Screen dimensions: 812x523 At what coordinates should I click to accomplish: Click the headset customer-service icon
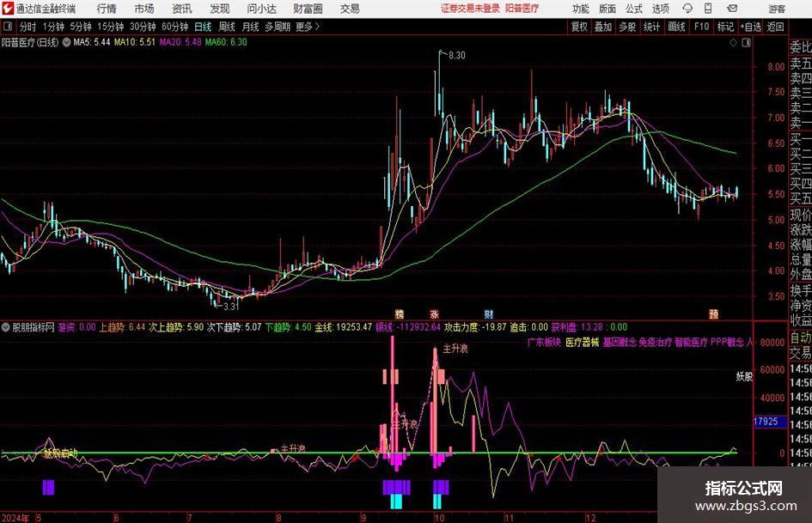point(687,9)
